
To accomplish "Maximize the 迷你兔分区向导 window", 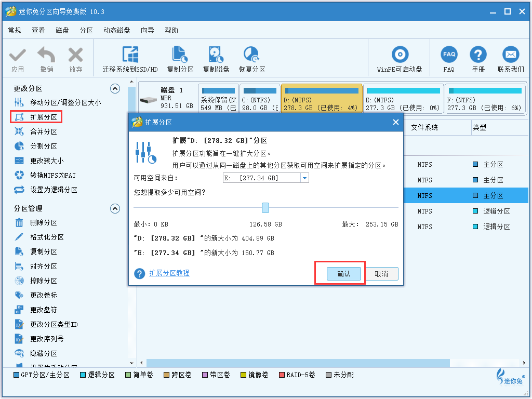I will click(508, 11).
